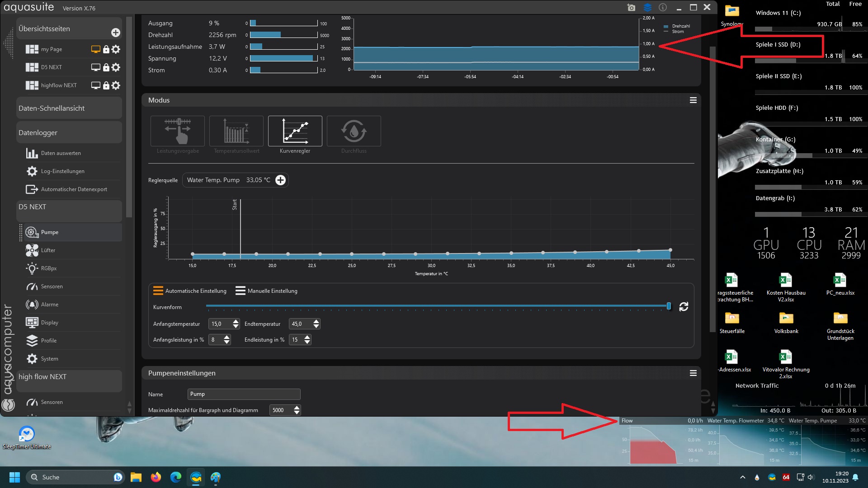Select the Leistungsvorgabe mode icon
This screenshot has width=868, height=488.
[178, 131]
